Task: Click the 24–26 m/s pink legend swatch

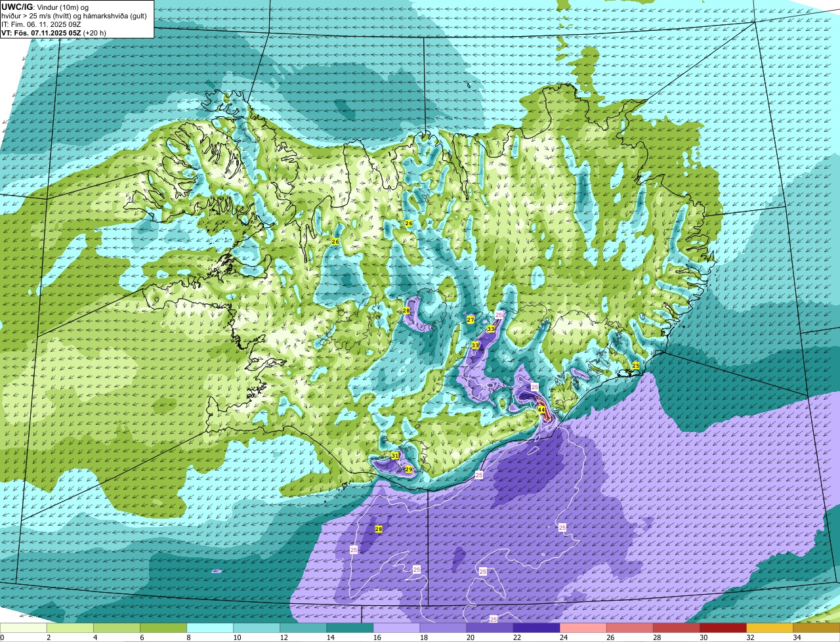Action: pos(583,628)
